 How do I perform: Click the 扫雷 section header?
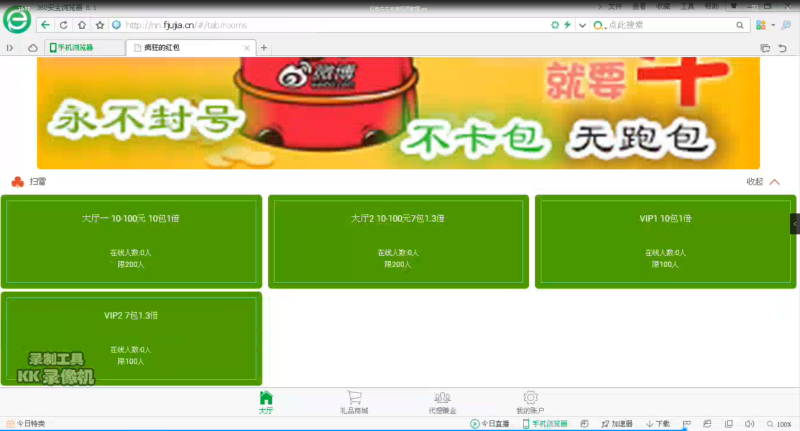[x=29, y=182]
